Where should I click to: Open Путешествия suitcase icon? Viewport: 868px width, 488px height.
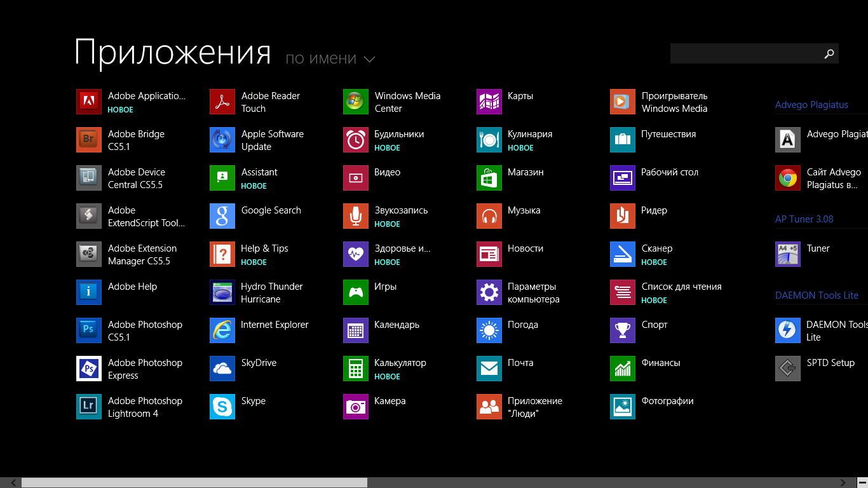[623, 140]
